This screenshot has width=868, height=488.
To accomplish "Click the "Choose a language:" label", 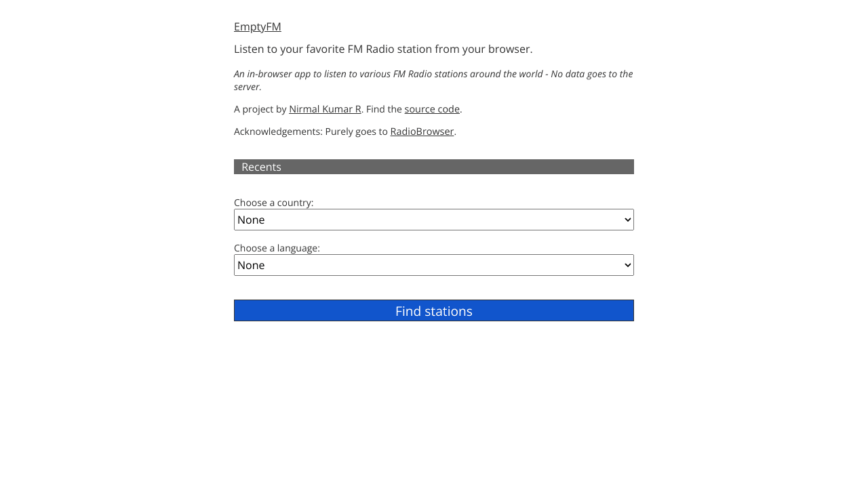I will pyautogui.click(x=277, y=248).
